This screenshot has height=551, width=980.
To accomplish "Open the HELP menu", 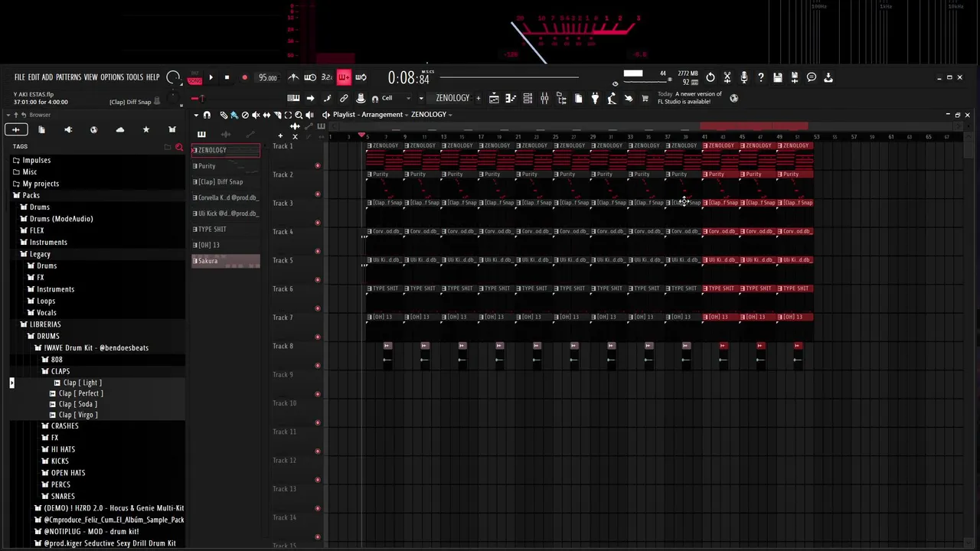I will 152,77.
